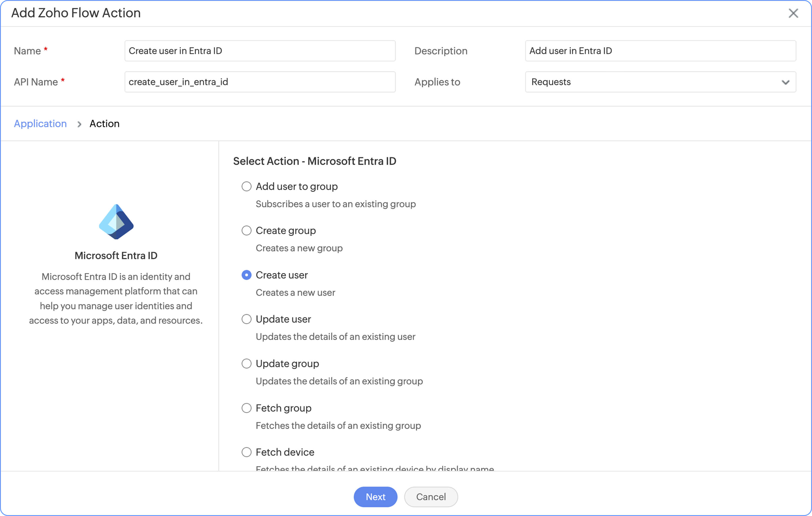Click the breadcrumb chevron separator icon

pos(79,124)
